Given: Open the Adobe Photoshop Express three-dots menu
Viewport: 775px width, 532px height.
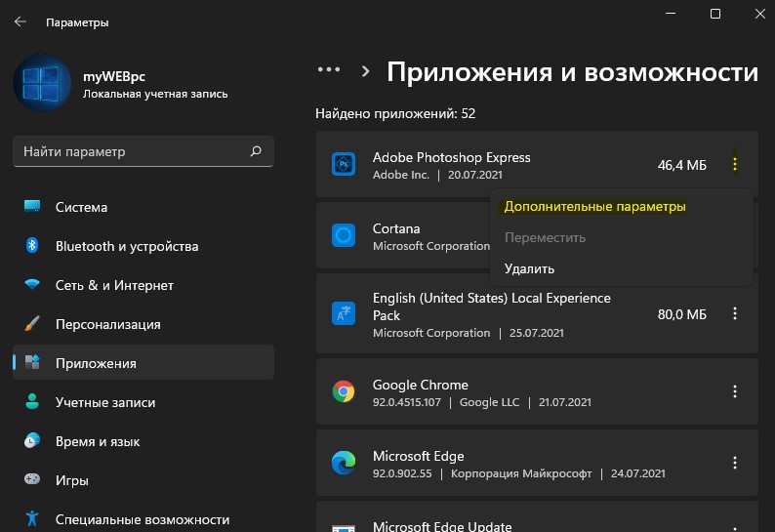Looking at the screenshot, I should click(735, 164).
